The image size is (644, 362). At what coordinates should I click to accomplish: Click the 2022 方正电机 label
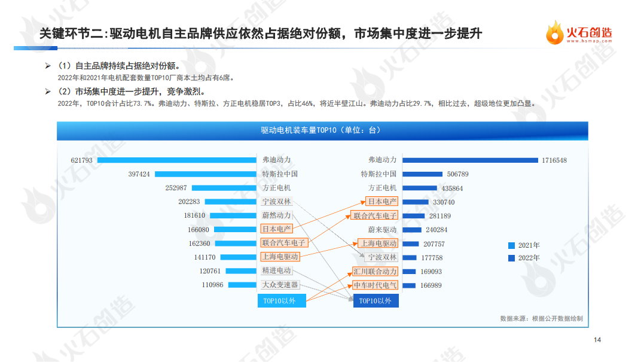[x=382, y=188]
